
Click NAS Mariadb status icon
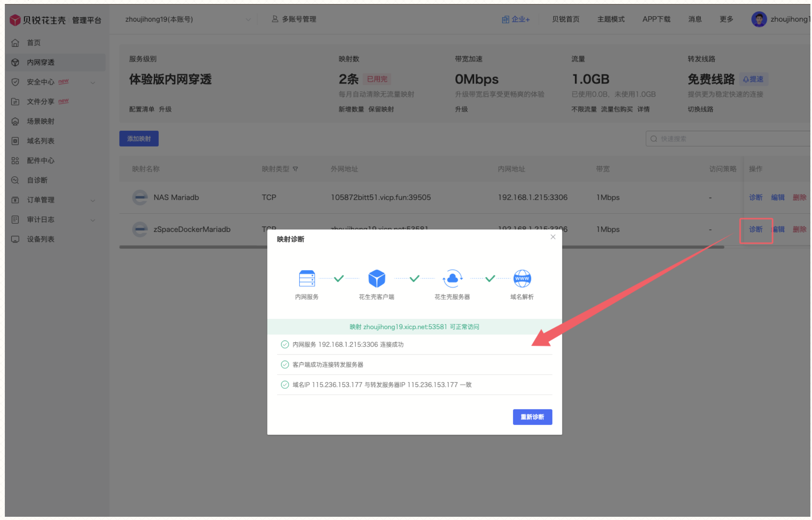[x=140, y=198]
